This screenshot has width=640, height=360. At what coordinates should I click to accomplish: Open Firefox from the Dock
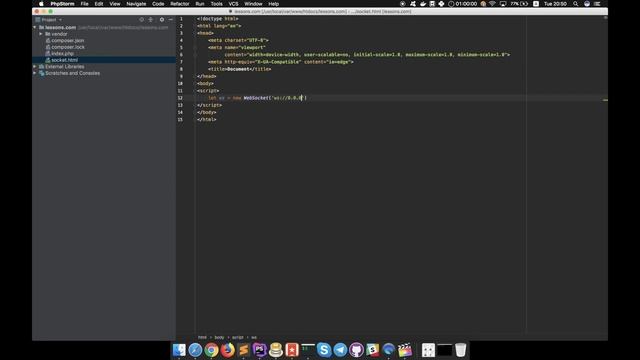227,350
